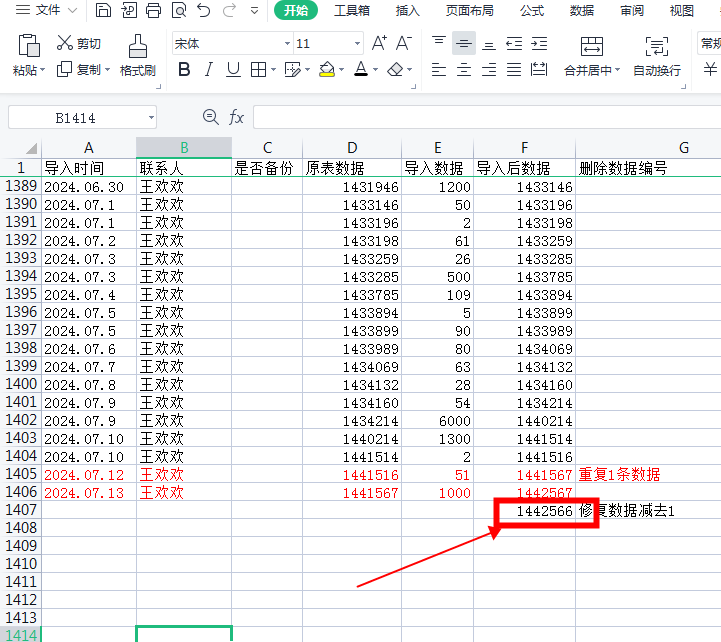Open Paste options dropdown arrow

43,70
